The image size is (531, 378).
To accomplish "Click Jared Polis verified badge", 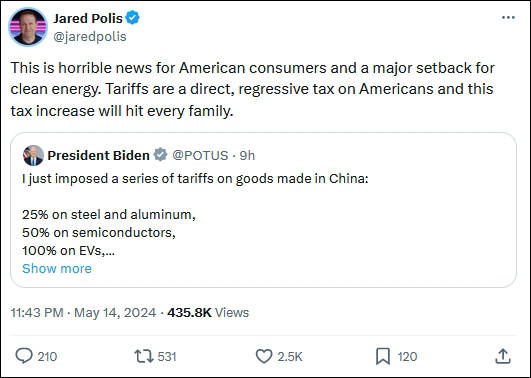I will pyautogui.click(x=132, y=18).
